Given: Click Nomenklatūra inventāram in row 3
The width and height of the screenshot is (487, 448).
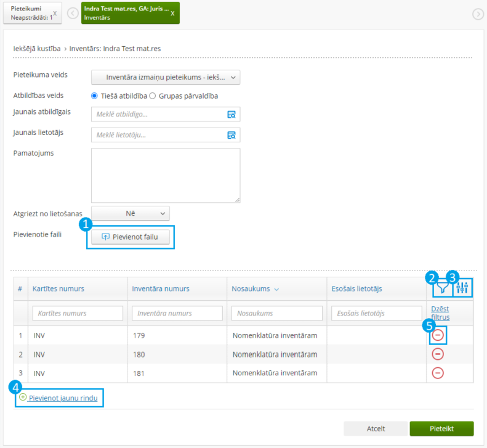Looking at the screenshot, I should [275, 373].
